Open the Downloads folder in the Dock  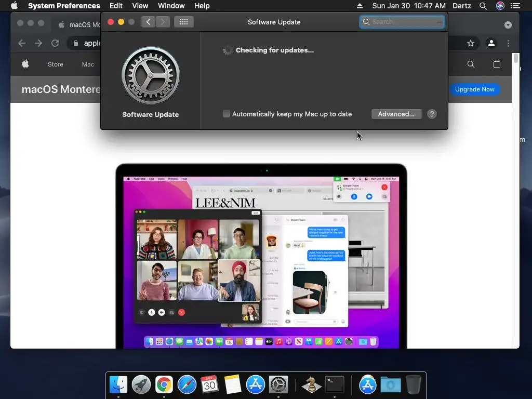click(391, 385)
